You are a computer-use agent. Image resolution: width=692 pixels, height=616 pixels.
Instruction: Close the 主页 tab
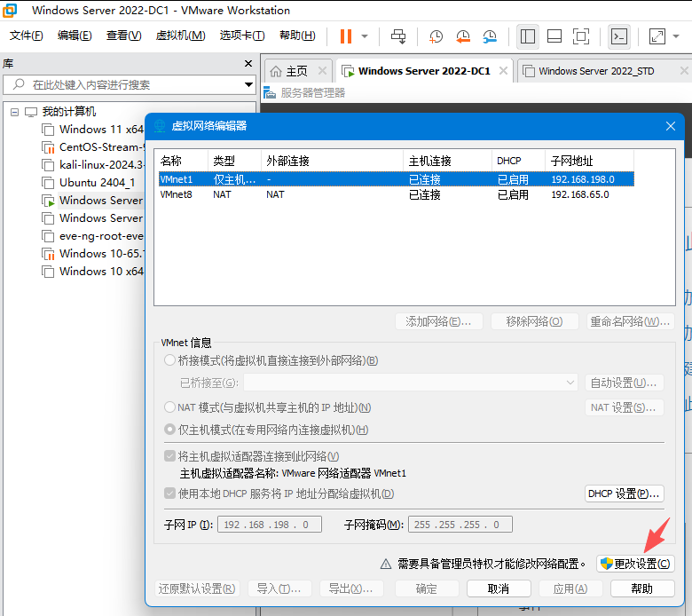point(323,71)
